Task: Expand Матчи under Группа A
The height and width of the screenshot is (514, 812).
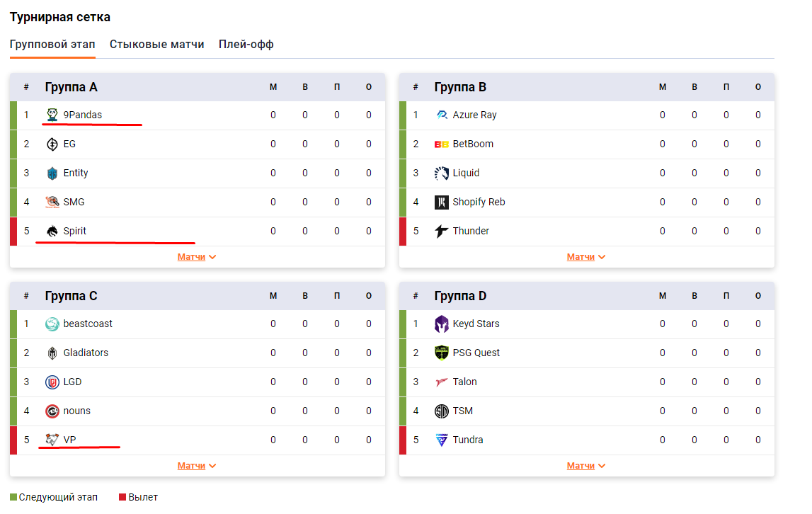Action: pyautogui.click(x=196, y=257)
